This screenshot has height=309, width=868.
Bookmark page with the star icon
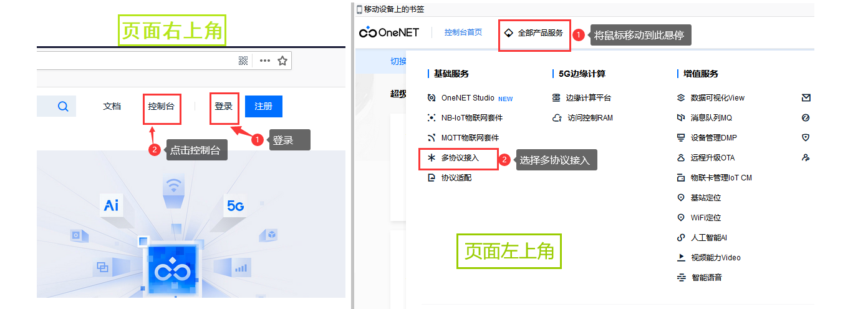click(282, 61)
